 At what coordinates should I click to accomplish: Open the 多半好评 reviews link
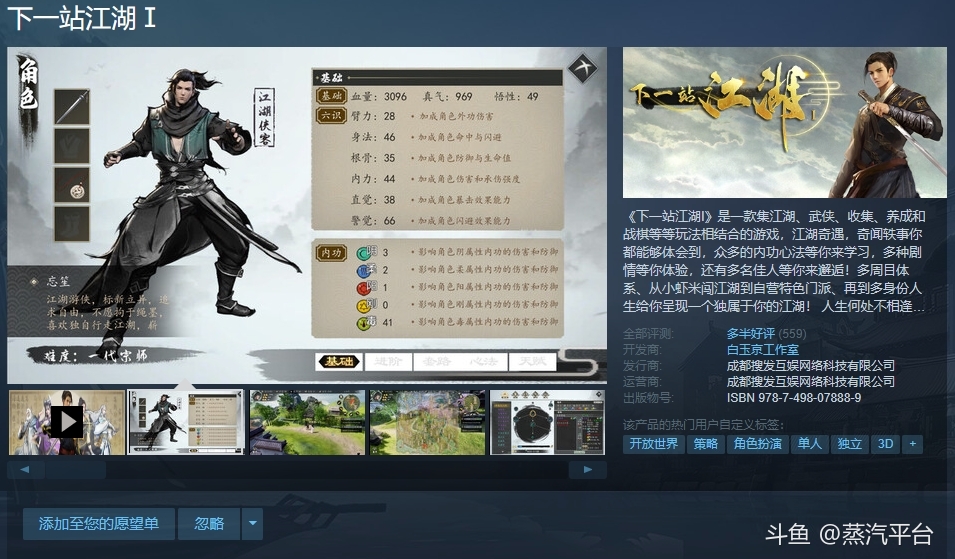point(751,334)
